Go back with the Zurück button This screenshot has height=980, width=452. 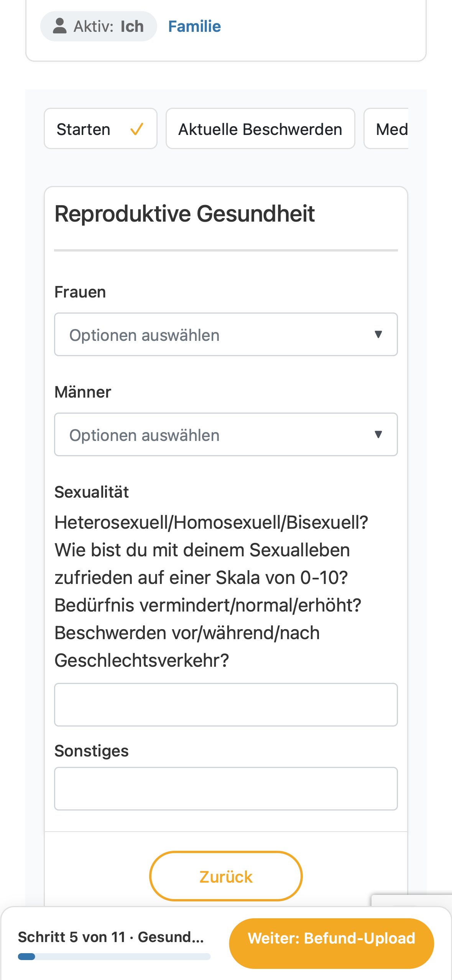(x=226, y=876)
